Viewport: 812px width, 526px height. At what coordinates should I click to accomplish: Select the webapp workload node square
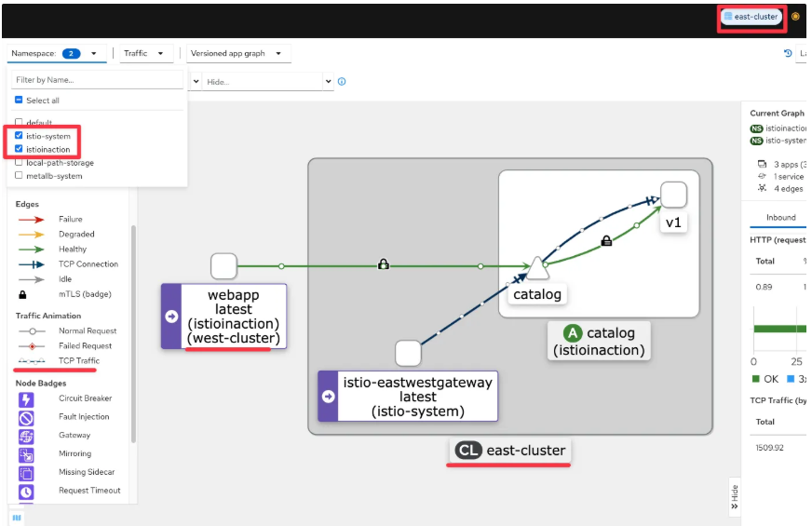(223, 266)
